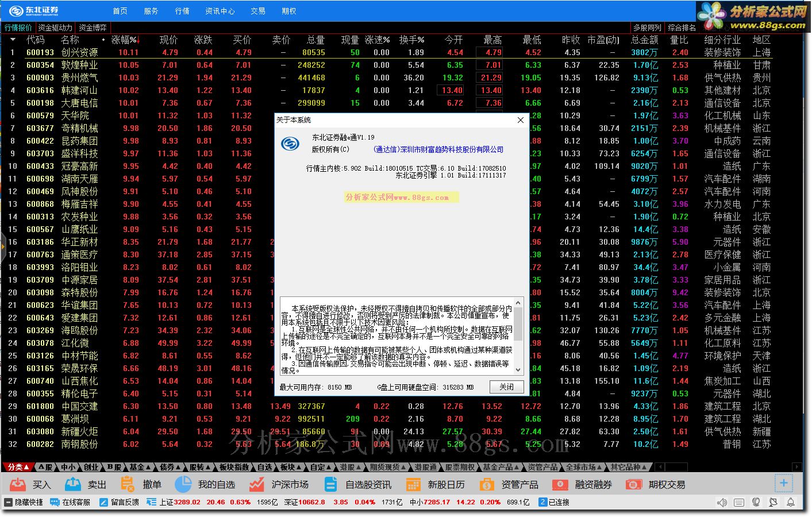Open 融资融券 icon

[x=560, y=484]
